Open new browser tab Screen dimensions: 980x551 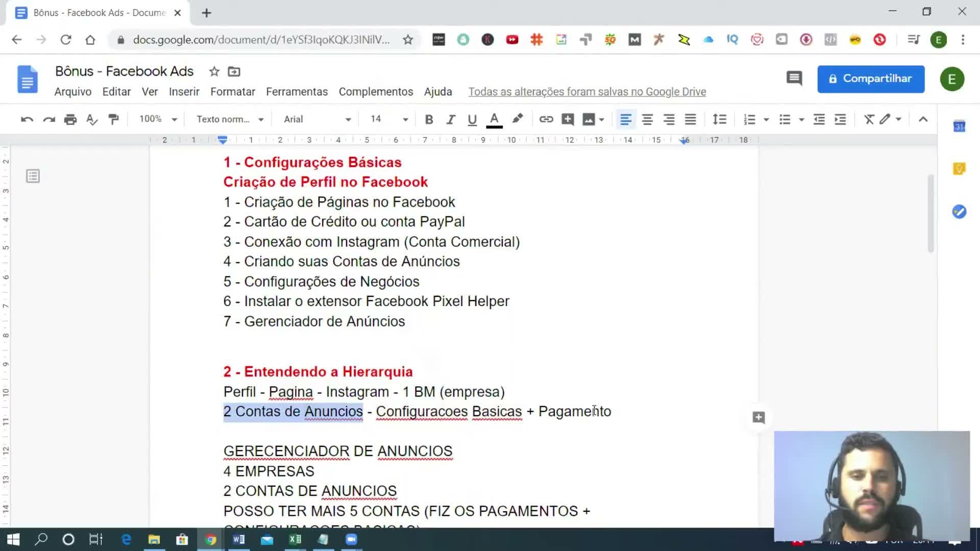click(206, 13)
